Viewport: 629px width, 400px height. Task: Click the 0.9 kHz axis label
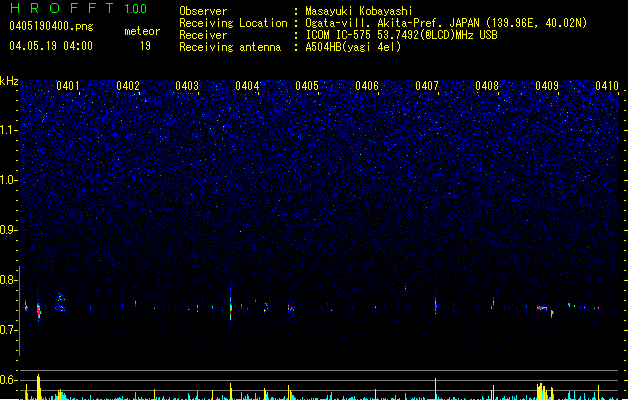click(x=9, y=230)
